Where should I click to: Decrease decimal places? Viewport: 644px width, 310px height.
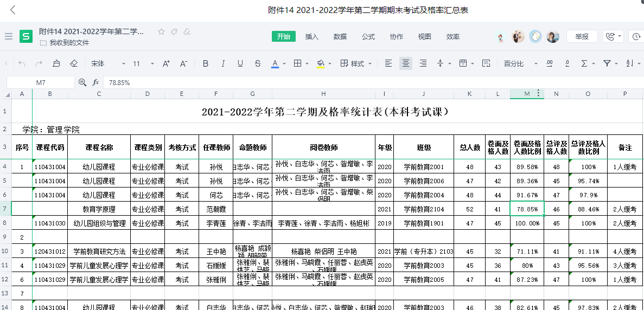(567, 63)
